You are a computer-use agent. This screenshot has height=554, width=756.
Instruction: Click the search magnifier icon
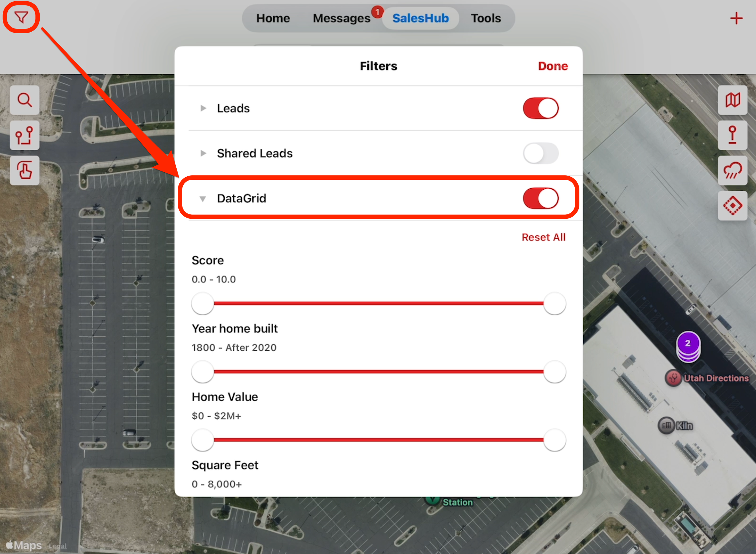[x=24, y=100]
